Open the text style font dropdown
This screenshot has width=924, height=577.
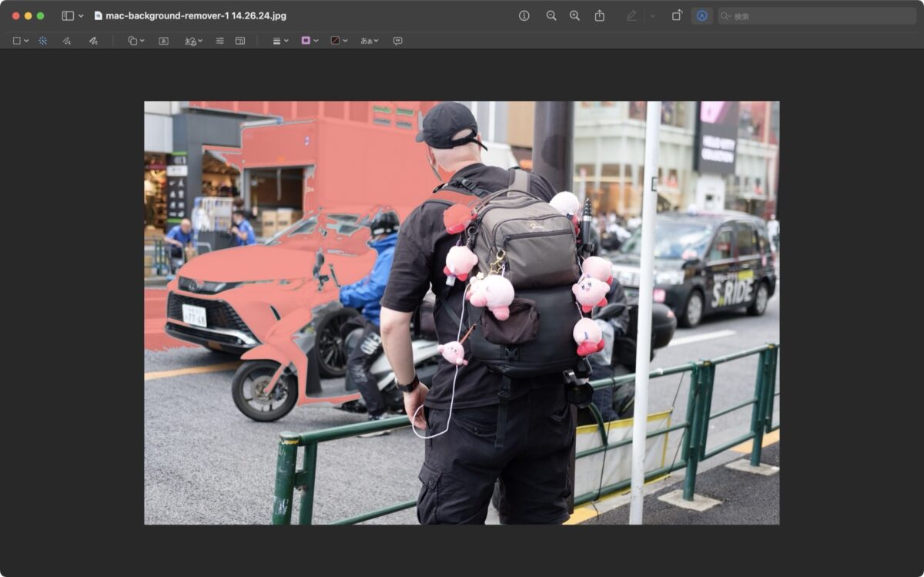click(370, 41)
